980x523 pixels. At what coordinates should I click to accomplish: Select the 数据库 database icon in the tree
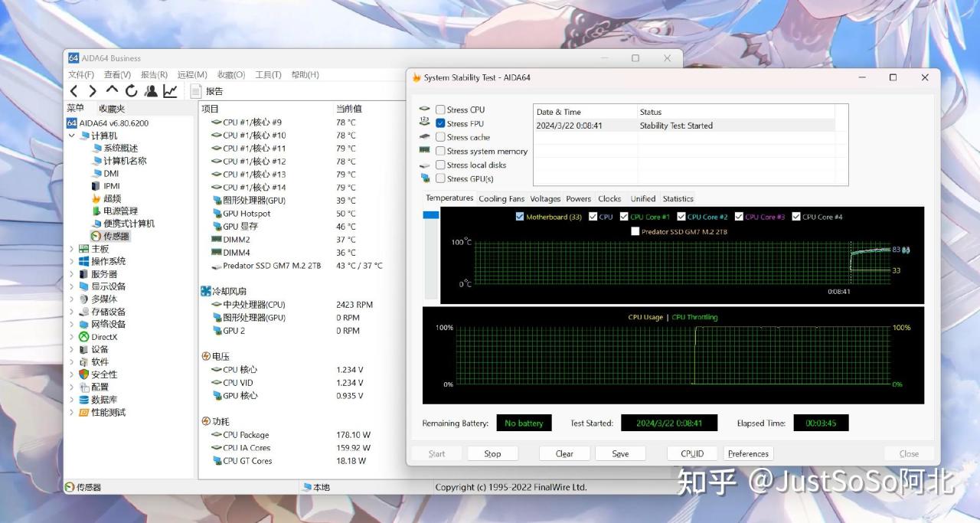coord(84,400)
